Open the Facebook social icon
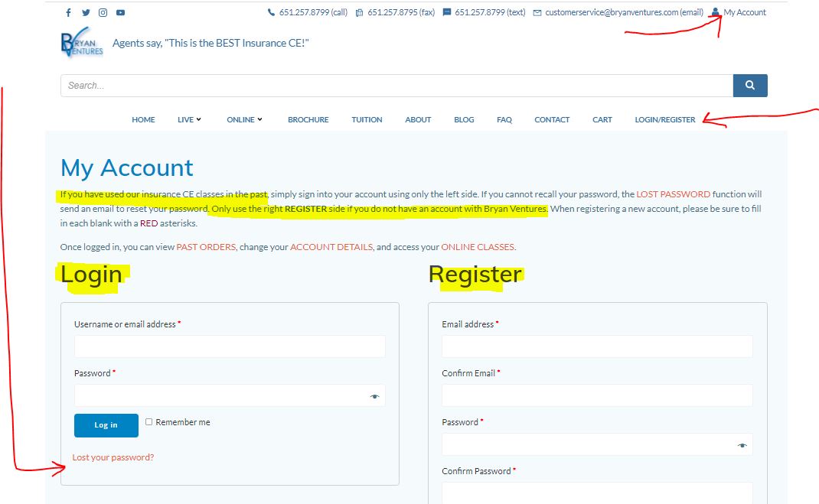Screen dimensions: 819x504 69,13
